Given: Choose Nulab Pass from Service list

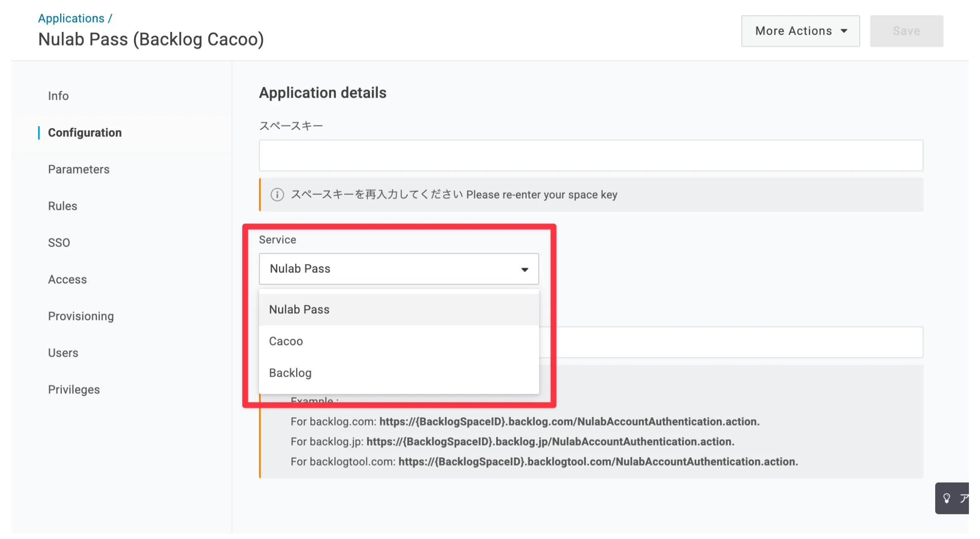Looking at the screenshot, I should pyautogui.click(x=399, y=310).
